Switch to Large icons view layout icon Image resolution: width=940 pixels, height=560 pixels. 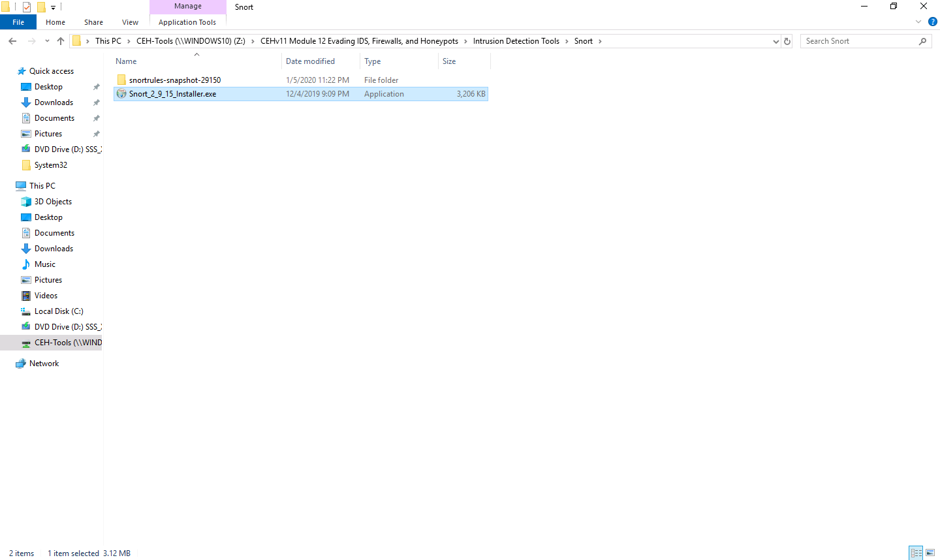point(930,553)
